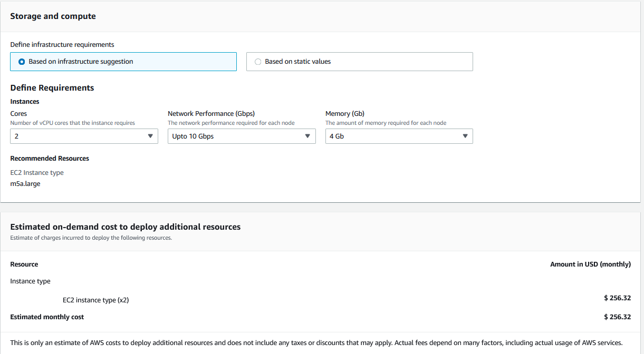Click the "Define Requirements" heading
Image resolution: width=644 pixels, height=354 pixels.
[52, 88]
